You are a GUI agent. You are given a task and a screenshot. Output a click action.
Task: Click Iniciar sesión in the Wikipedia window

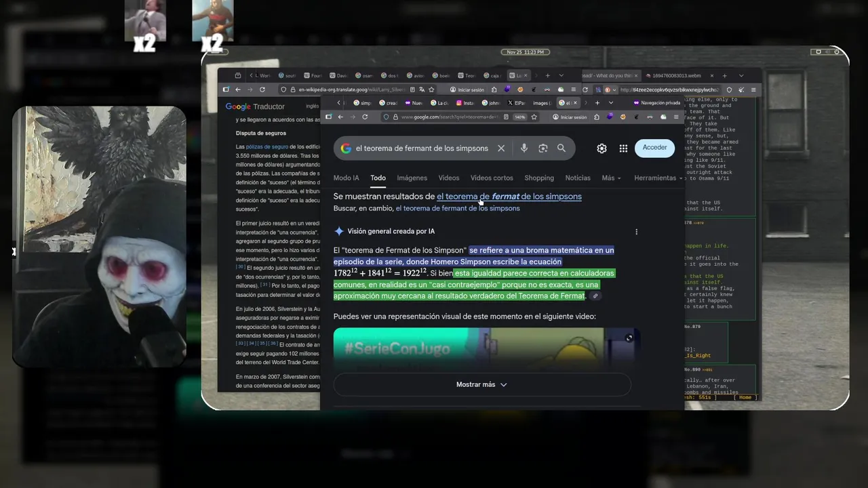467,89
